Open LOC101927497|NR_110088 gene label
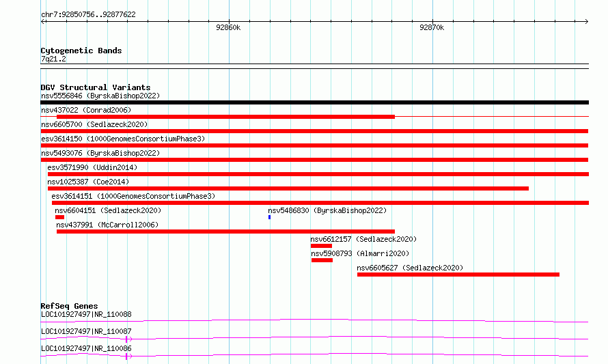This screenshot has width=608, height=364. click(x=86, y=314)
